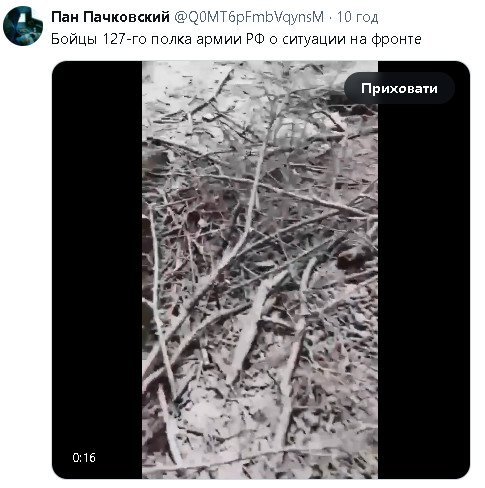485x488 pixels.
Task: Click the Приховати button on the video
Action: (x=399, y=88)
